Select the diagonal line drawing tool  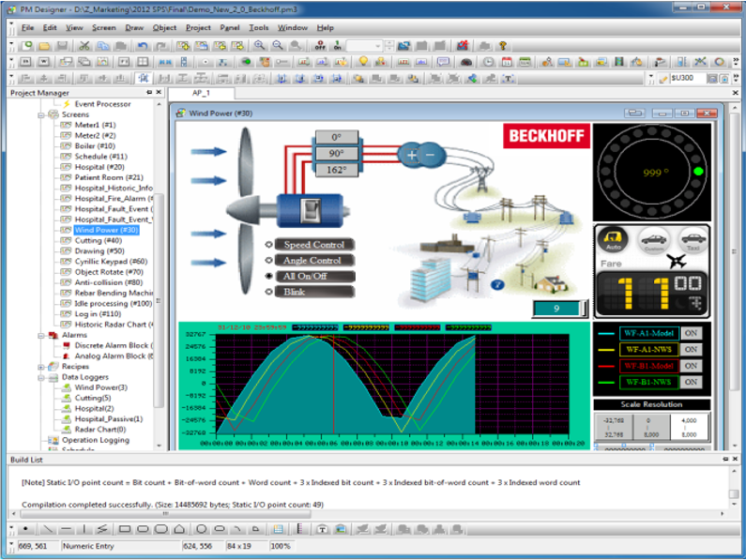pyautogui.click(x=47, y=529)
